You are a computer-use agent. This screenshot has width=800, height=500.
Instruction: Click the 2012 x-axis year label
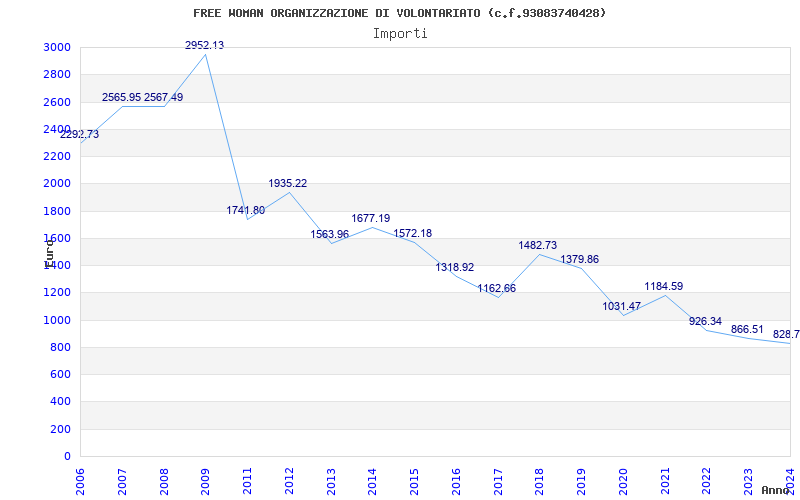tap(289, 482)
